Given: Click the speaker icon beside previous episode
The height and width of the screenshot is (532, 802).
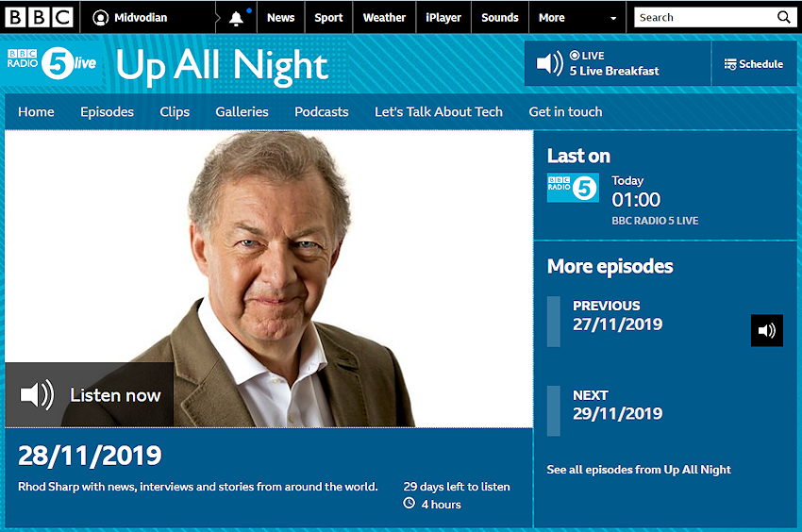Looking at the screenshot, I should click(767, 330).
